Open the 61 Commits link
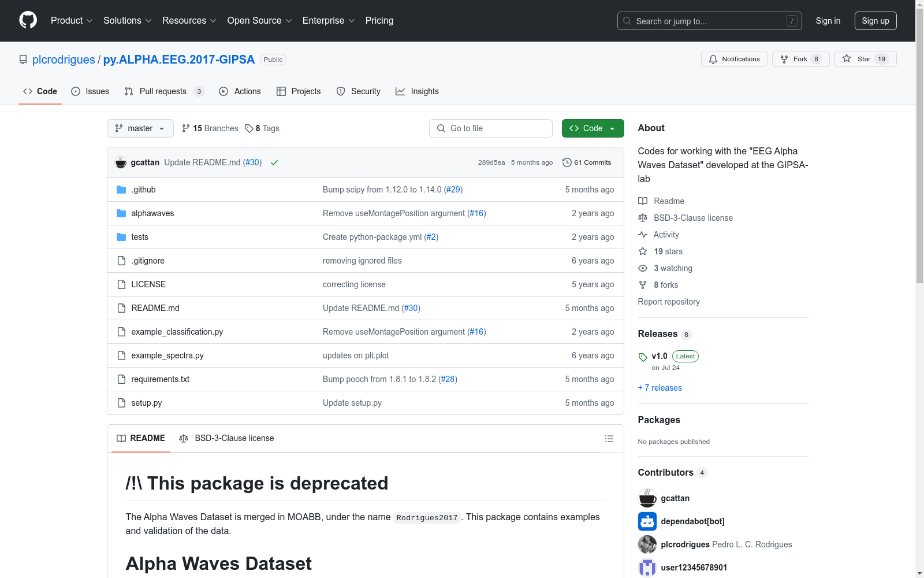Image resolution: width=924 pixels, height=578 pixels. 587,162
